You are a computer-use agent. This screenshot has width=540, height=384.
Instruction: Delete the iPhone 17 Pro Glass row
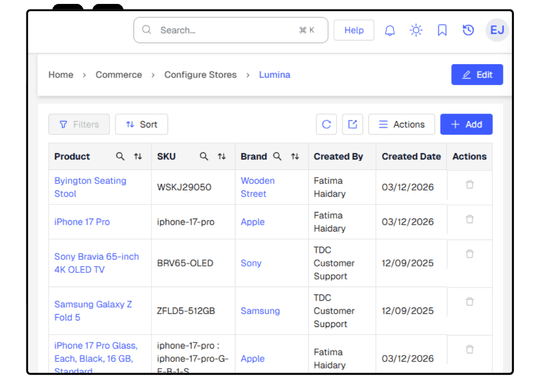pyautogui.click(x=469, y=350)
